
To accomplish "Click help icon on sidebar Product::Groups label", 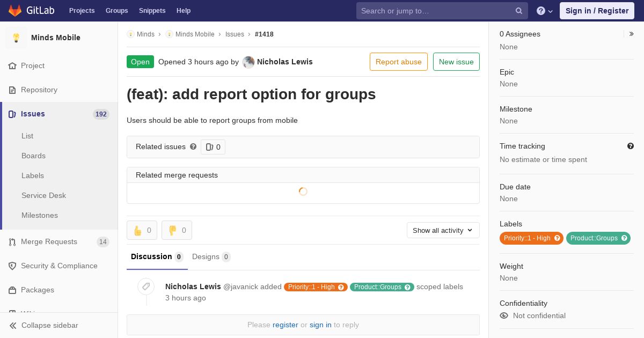I will click(x=624, y=238).
